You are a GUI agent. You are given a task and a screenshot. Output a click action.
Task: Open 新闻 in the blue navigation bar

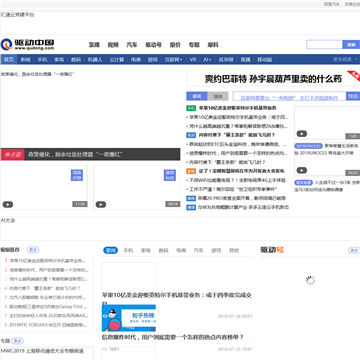[x=25, y=60]
